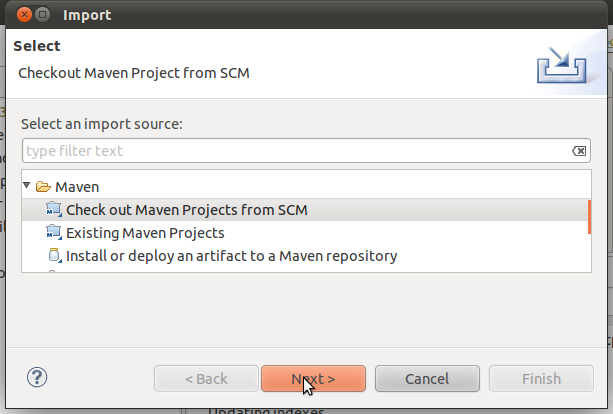Click the Maven folder icon
The width and height of the screenshot is (613, 414).
pos(43,187)
